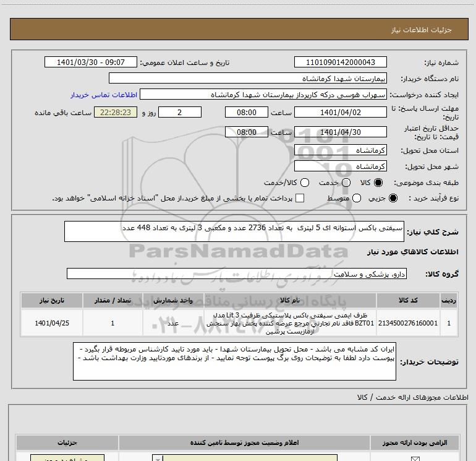Click the اطلاعات مجوزهای ارائه خدمت / کالا heading
Screen dimensions: 476x461
413,397
